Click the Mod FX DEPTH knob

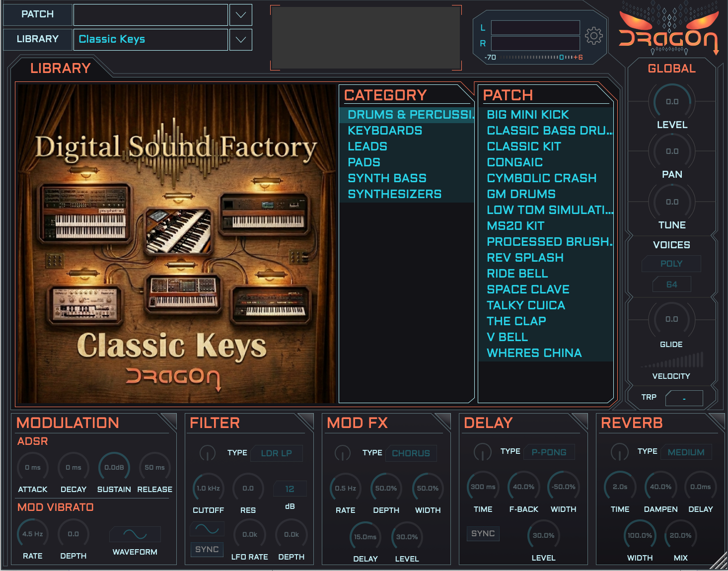click(386, 489)
